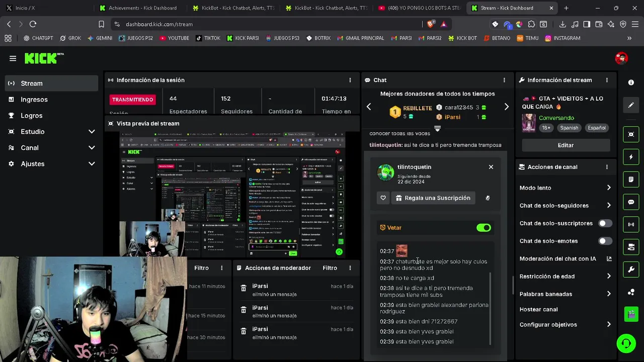Click the Kick logo
Screen dimensions: 644x362
coord(44,58)
